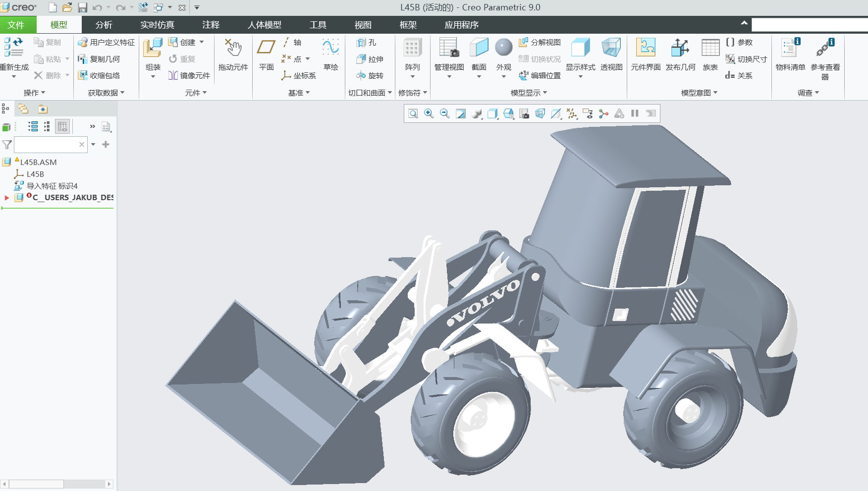Open the 文件 menu
Image resolution: width=868 pixels, height=491 pixels.
click(16, 25)
